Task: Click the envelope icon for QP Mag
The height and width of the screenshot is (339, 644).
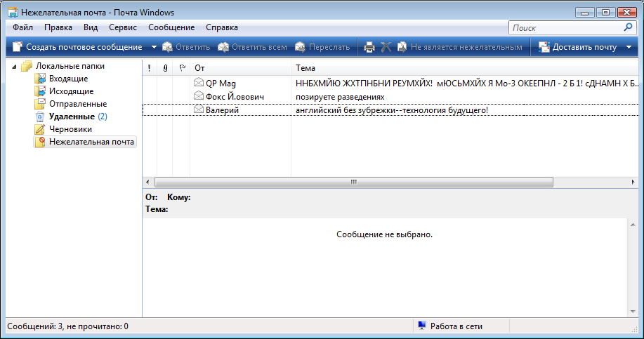Action: click(199, 83)
